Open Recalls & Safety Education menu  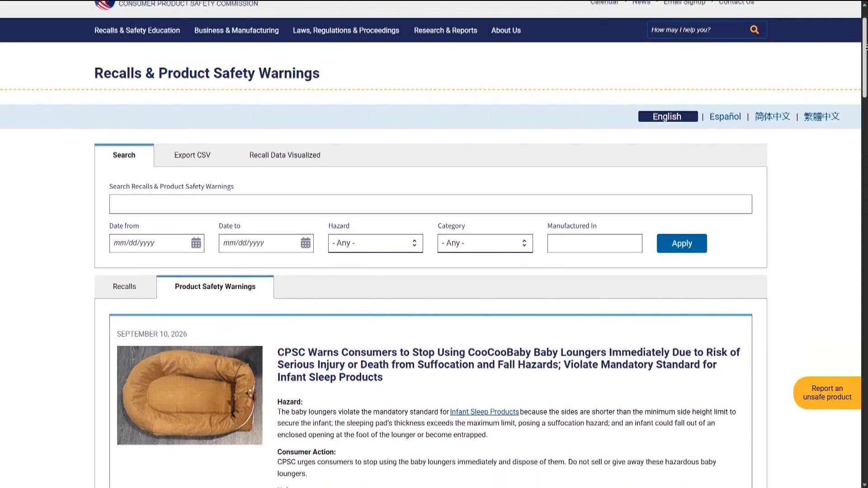(x=137, y=30)
